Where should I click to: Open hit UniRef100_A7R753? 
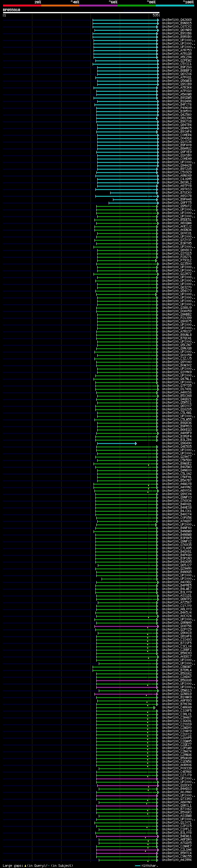[176, 50]
